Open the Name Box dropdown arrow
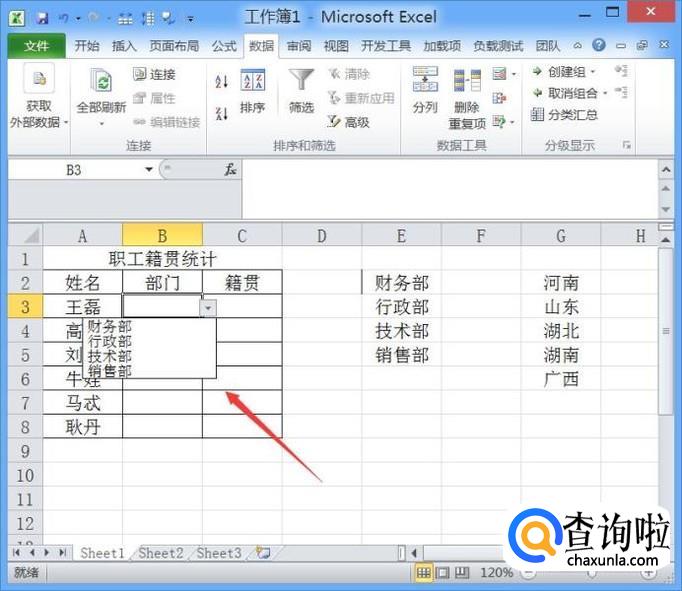This screenshot has height=591, width=682. click(149, 169)
